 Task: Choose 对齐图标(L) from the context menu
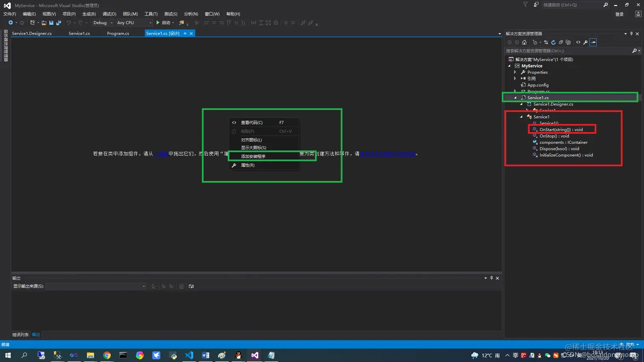(x=264, y=140)
